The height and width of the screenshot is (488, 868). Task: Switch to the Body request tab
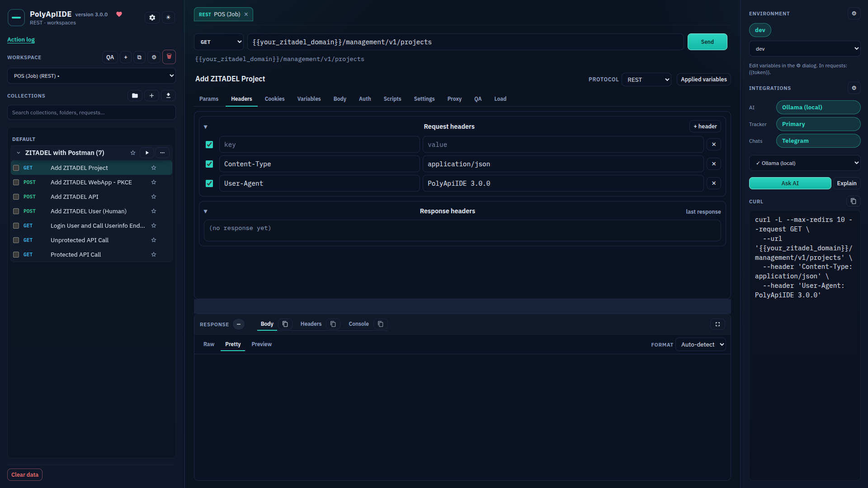click(x=340, y=99)
